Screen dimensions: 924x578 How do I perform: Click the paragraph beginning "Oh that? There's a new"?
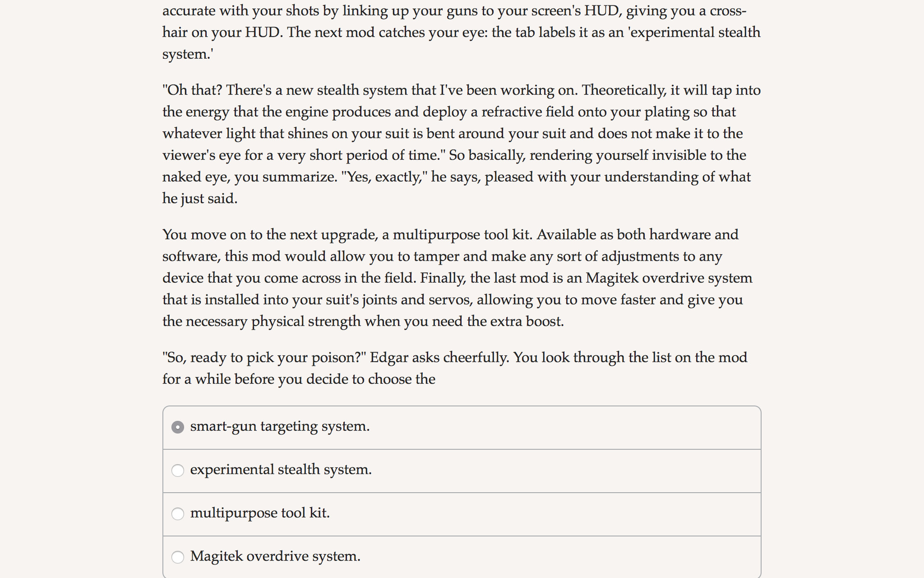click(x=462, y=144)
